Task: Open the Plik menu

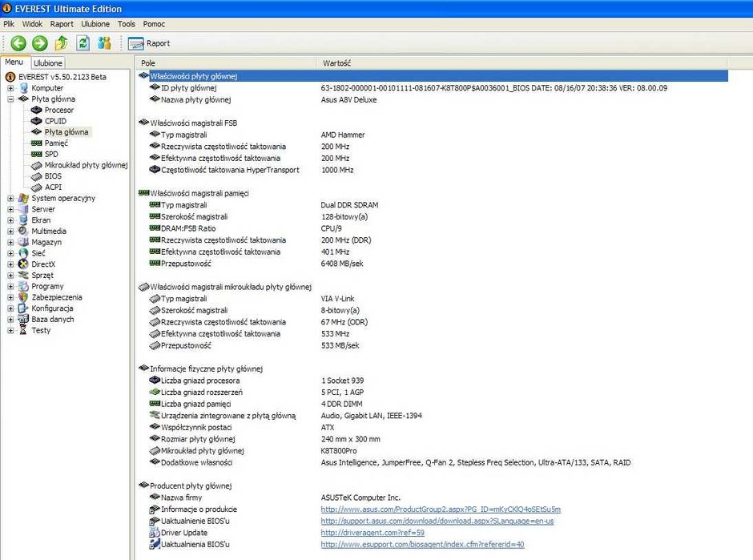Action: (x=9, y=23)
